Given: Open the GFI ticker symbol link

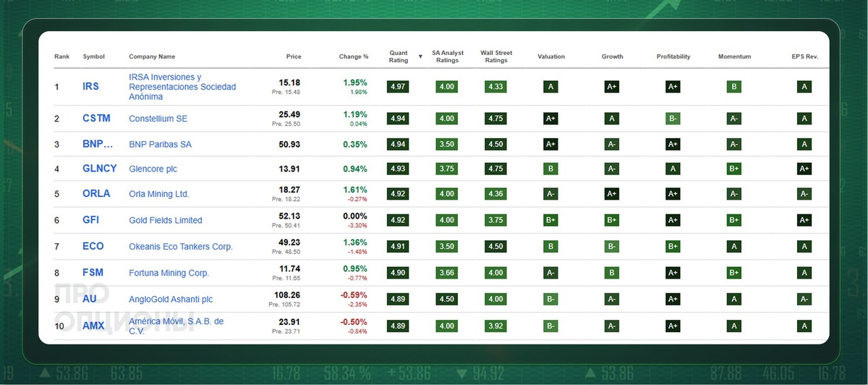Looking at the screenshot, I should pos(91,220).
